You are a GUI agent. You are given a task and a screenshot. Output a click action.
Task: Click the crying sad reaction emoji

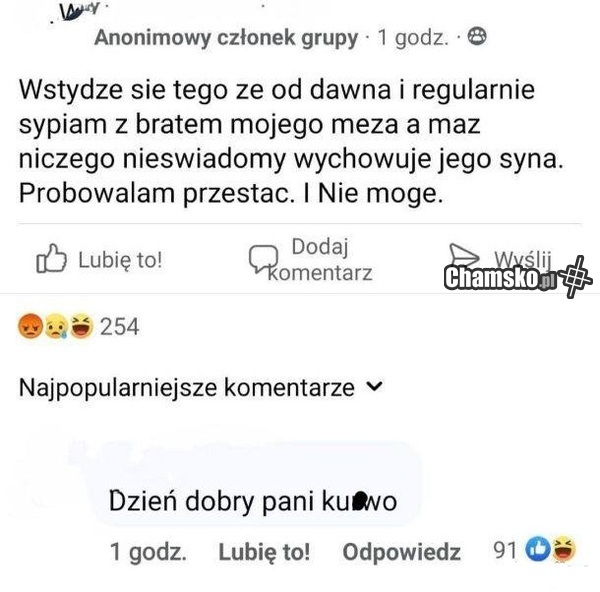(56, 326)
